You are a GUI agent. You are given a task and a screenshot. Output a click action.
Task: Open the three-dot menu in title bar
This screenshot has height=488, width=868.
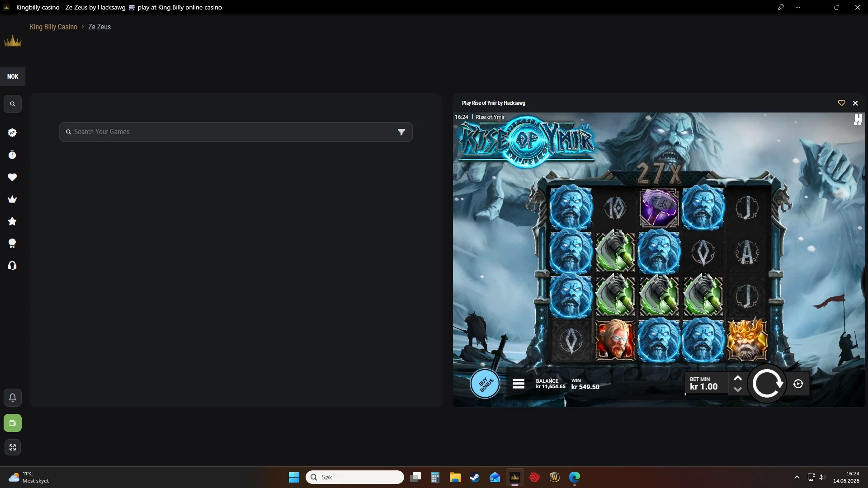pyautogui.click(x=798, y=7)
